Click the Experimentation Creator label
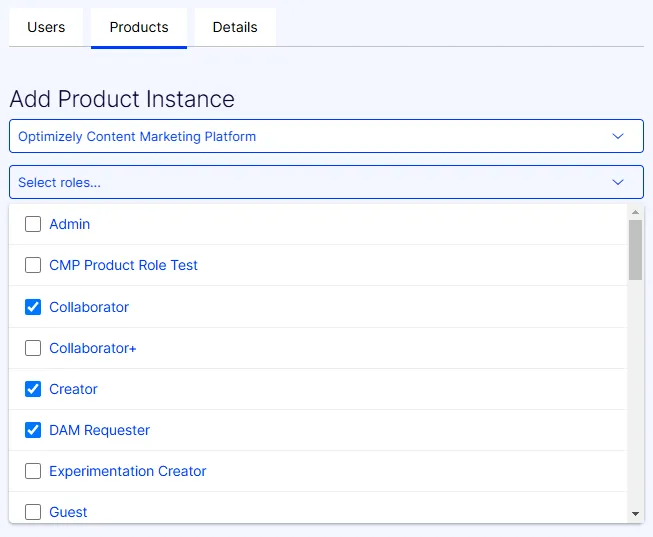The image size is (653, 537). (x=128, y=471)
